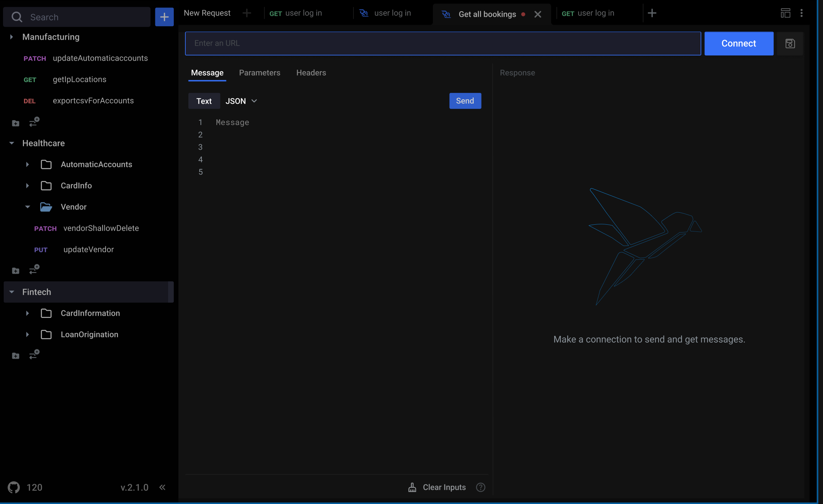Click the split layout toggle icon

[x=786, y=13]
